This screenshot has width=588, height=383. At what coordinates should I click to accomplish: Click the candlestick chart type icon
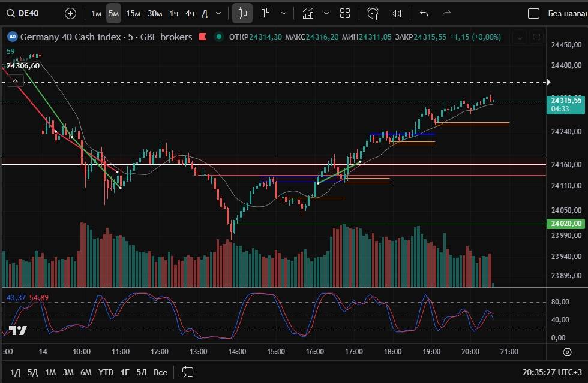(x=242, y=13)
